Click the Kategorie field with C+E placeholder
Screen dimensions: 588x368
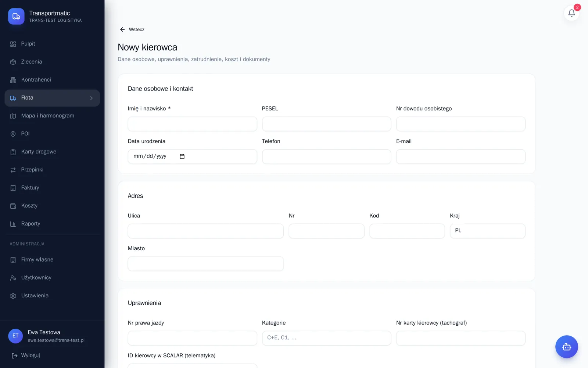[x=326, y=338]
